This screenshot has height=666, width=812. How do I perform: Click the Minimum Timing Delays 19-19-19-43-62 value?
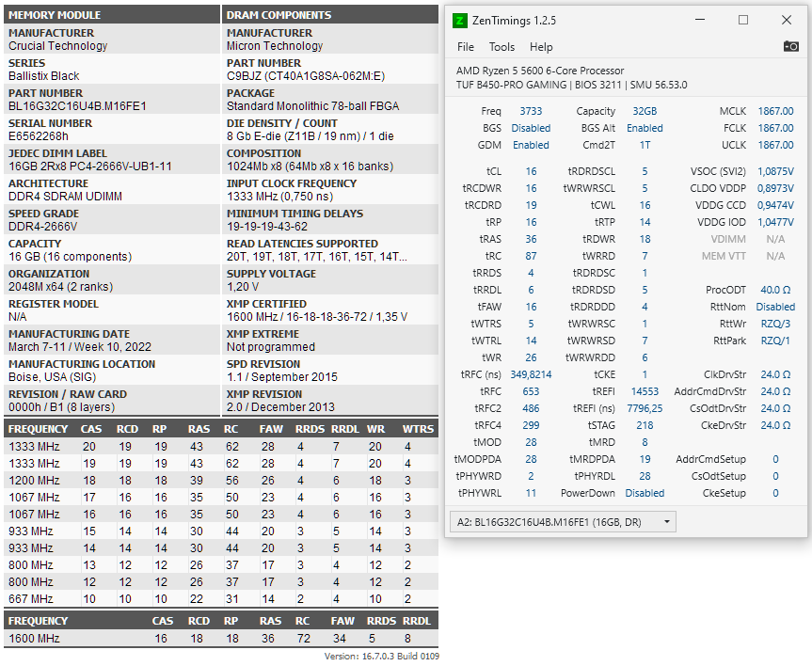coord(267,227)
